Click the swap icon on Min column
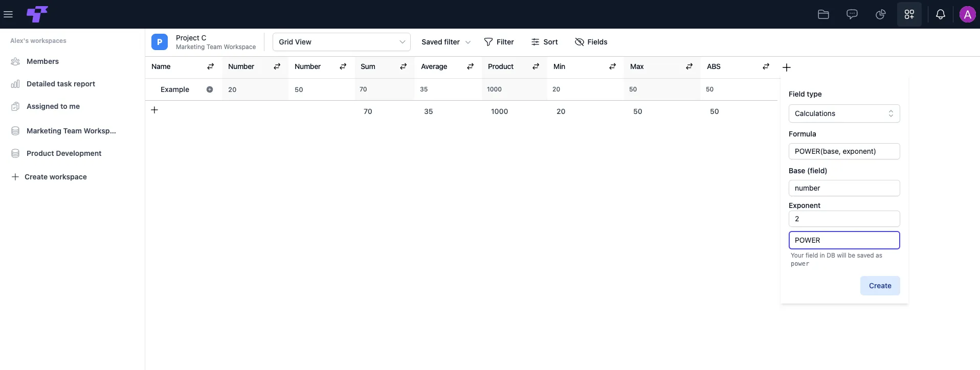 pos(612,66)
